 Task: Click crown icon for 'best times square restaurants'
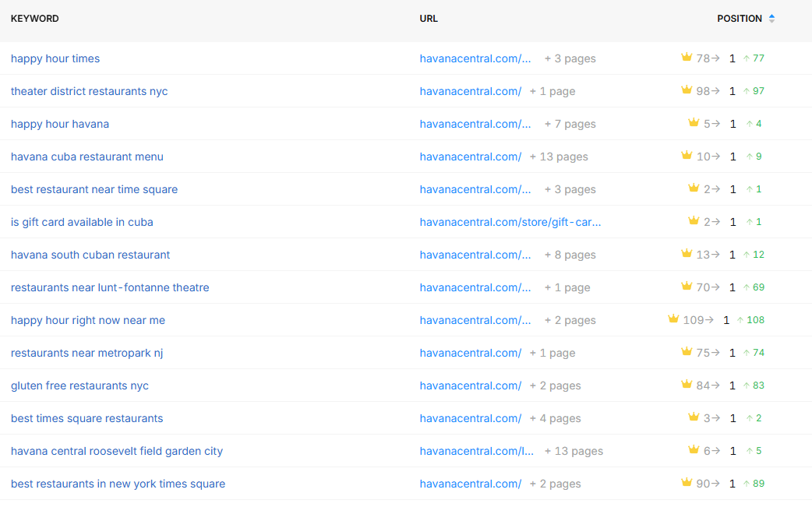pos(694,417)
